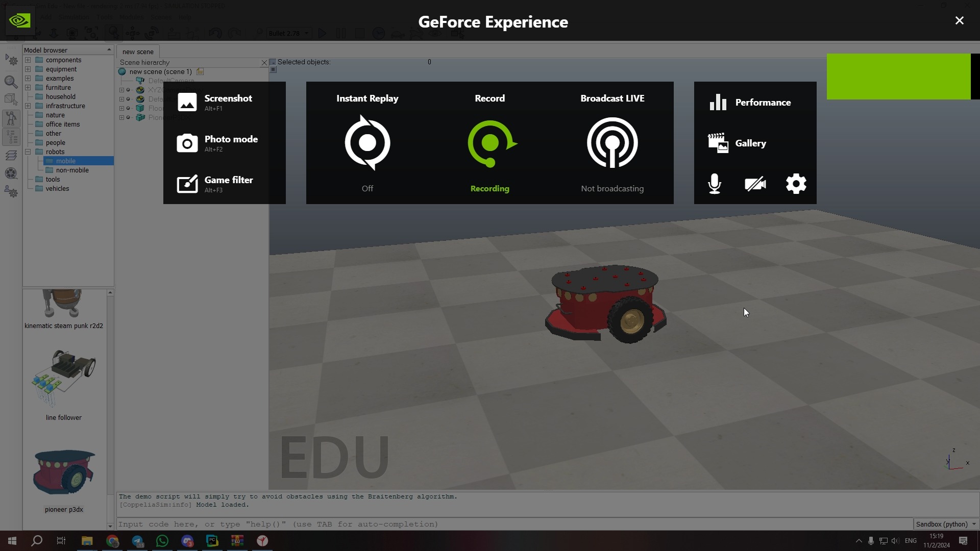Click the GeForce overlay microphone icon

tap(715, 184)
